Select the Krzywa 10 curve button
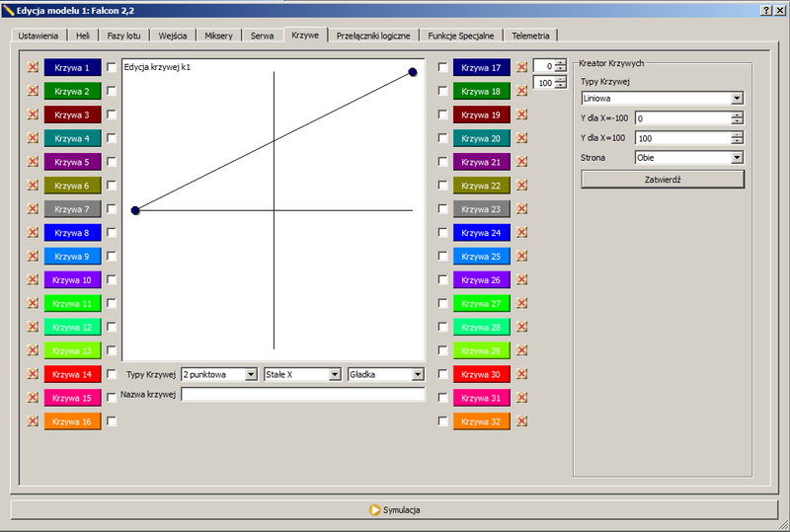Image resolution: width=790 pixels, height=532 pixels. coord(72,279)
